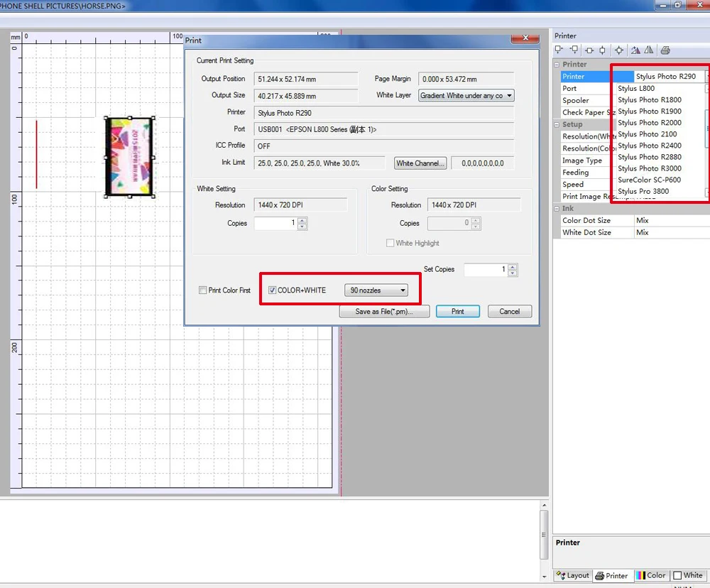
Task: Toggle the Print Color First checkbox
Action: pos(203,290)
